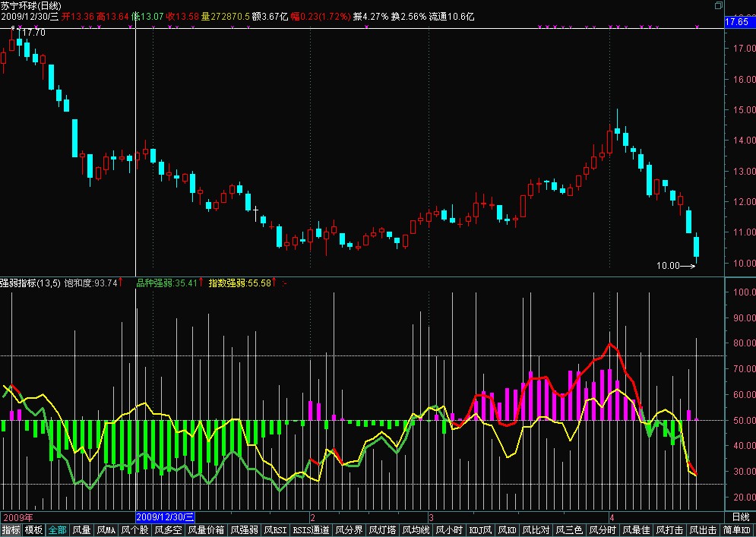756x537 pixels.
Task: Switch to the 风量 indicator tab
Action: 81,530
